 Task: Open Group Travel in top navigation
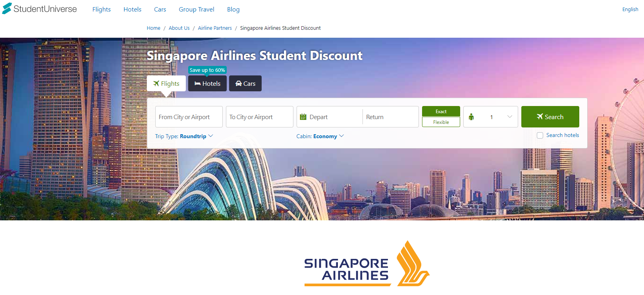click(197, 9)
